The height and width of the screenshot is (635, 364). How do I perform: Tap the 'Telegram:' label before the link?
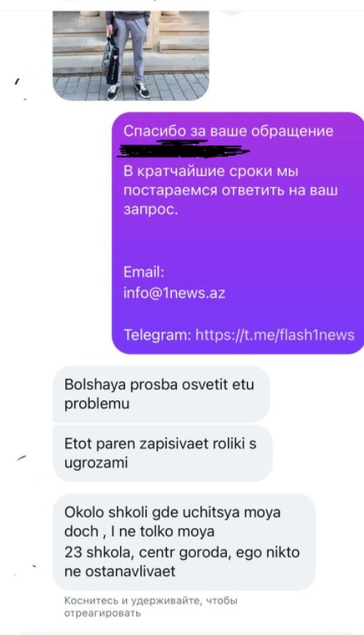(x=157, y=335)
